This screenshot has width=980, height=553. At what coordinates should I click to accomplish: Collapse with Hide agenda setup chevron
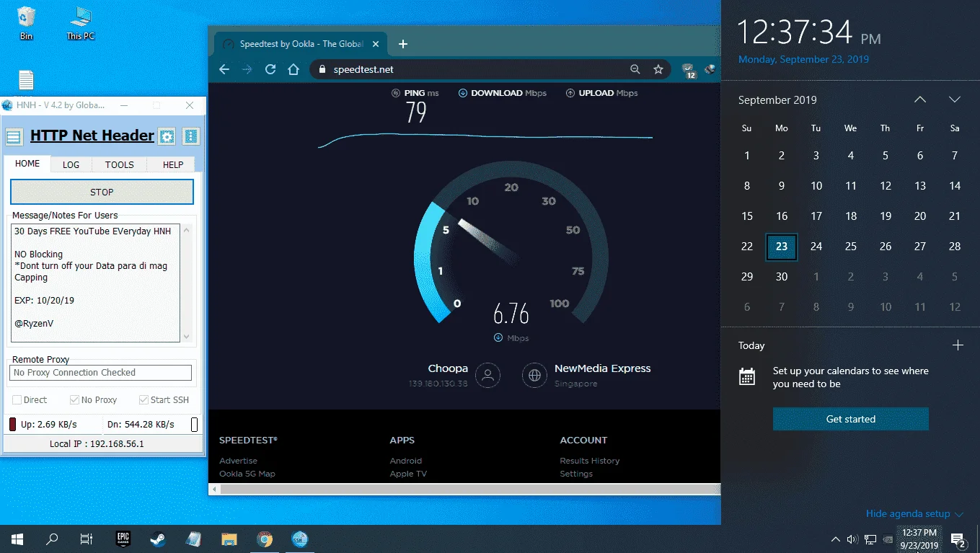(x=959, y=514)
